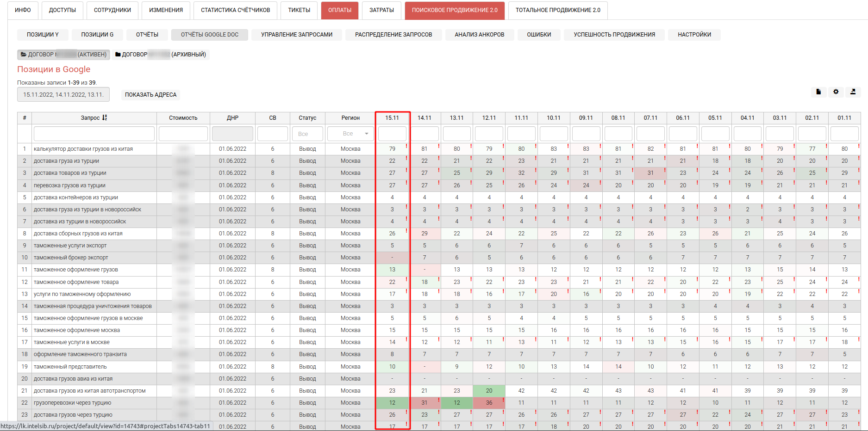
Task: Click the document file icon button
Action: click(x=818, y=92)
